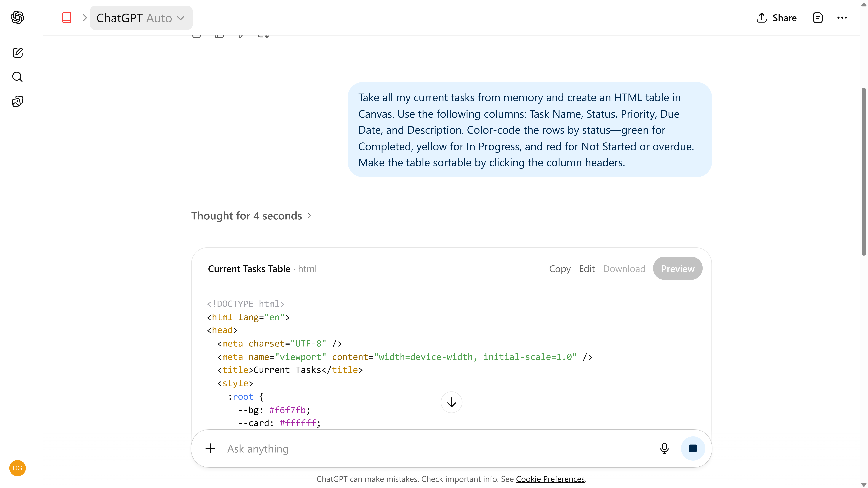Stop generating with the square button

click(x=693, y=448)
